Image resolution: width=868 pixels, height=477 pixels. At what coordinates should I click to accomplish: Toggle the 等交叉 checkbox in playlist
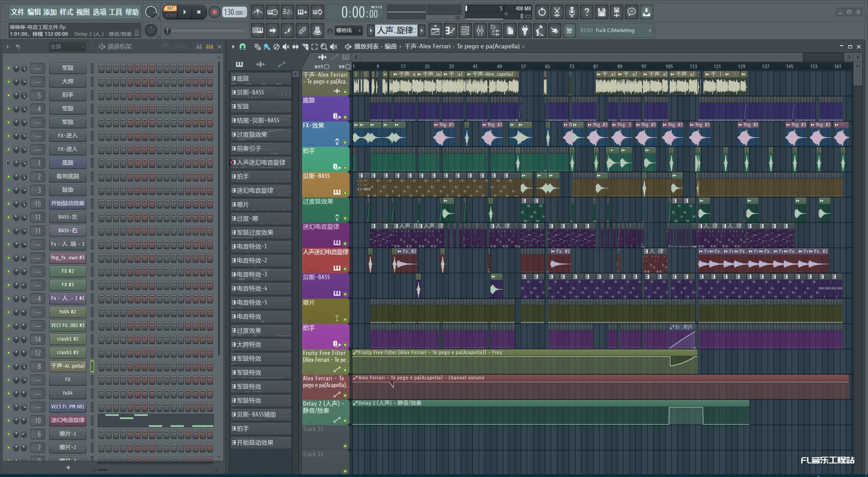(326, 66)
